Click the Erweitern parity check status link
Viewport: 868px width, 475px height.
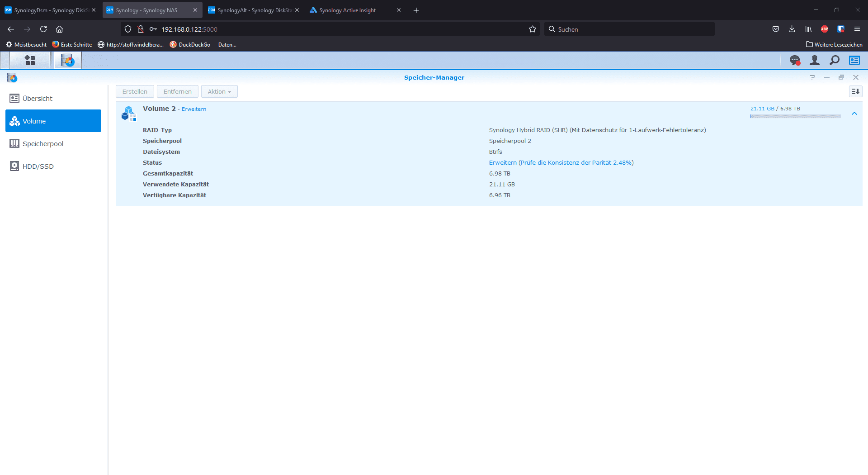pyautogui.click(x=561, y=162)
